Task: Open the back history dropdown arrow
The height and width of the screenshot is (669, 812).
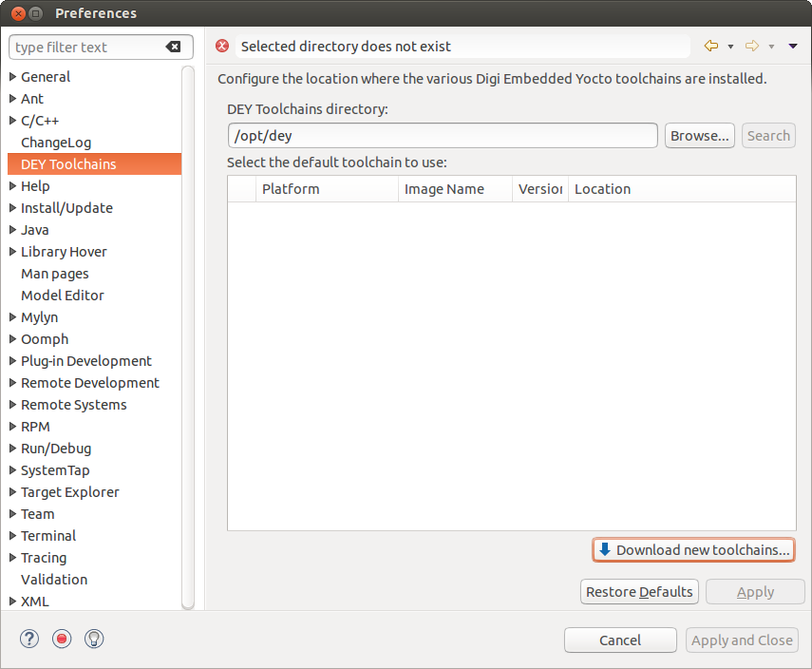Action: click(x=730, y=47)
